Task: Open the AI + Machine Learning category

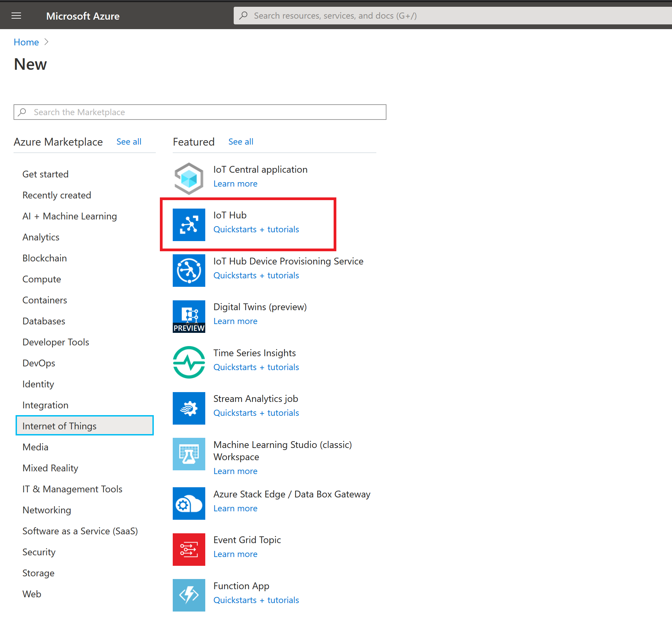Action: pos(69,216)
